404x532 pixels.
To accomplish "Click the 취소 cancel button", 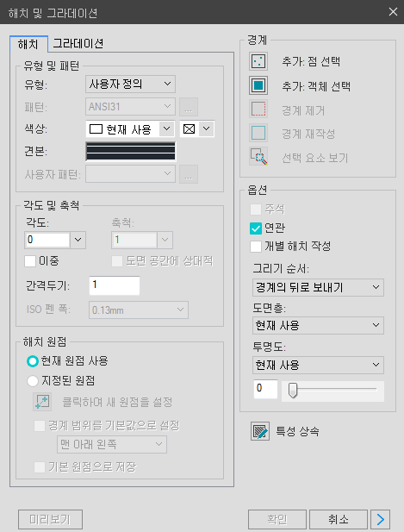I will pyautogui.click(x=339, y=519).
